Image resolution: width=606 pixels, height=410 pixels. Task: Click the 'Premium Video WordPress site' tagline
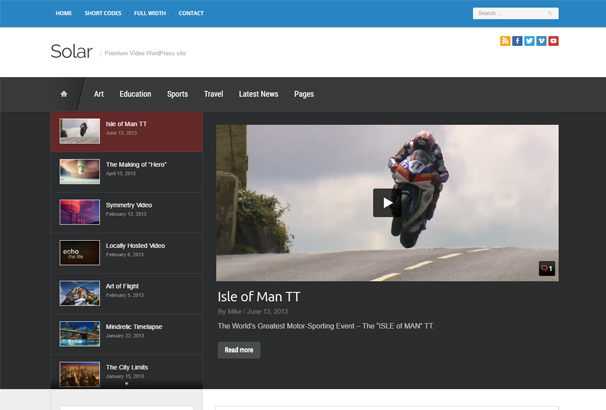click(145, 53)
